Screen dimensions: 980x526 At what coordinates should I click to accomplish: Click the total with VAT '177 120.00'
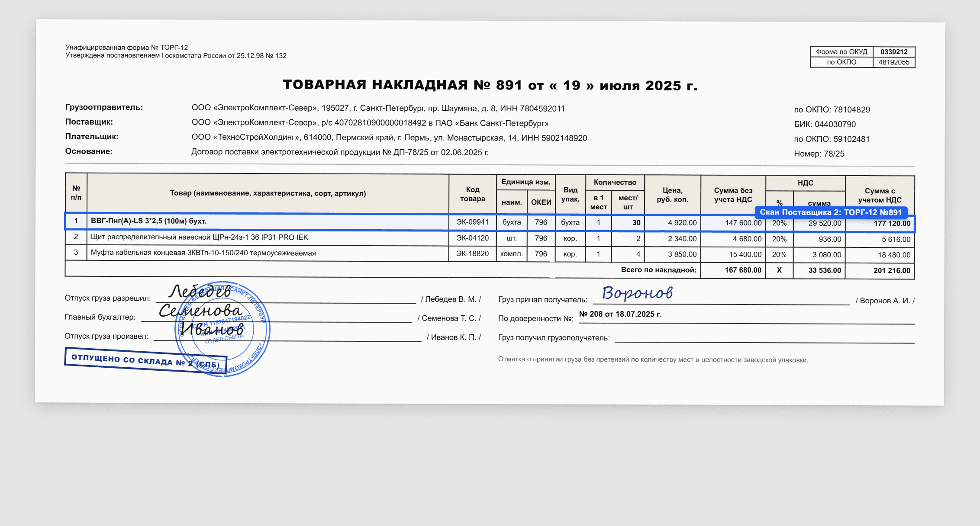point(892,224)
